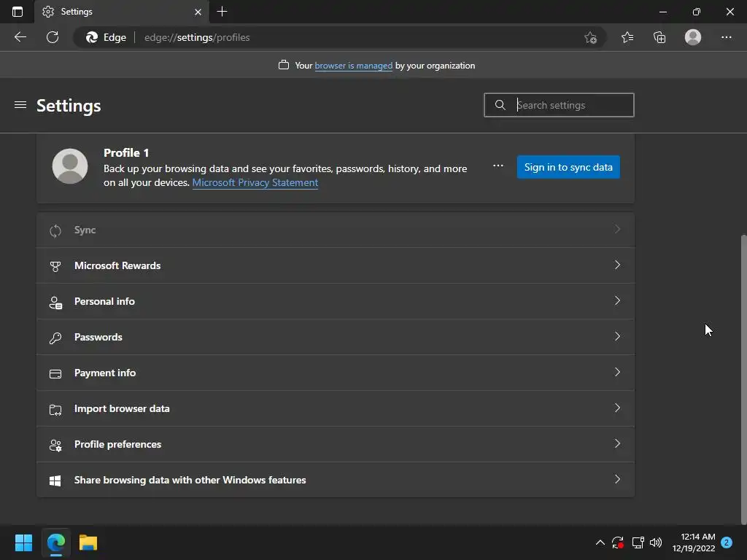
Task: Click the Sync arrows icon
Action: coord(55,231)
